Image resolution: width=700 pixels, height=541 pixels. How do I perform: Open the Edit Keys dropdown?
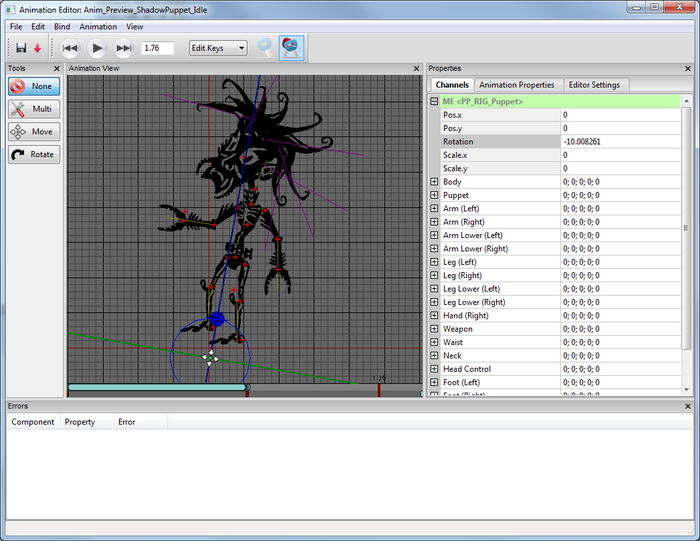[218, 48]
